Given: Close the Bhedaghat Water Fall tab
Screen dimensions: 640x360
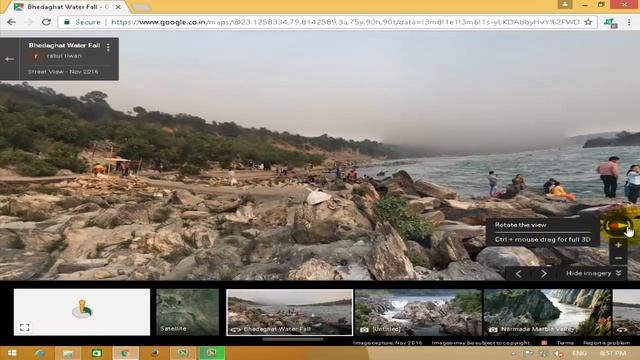Looking at the screenshot, I should coord(118,7).
